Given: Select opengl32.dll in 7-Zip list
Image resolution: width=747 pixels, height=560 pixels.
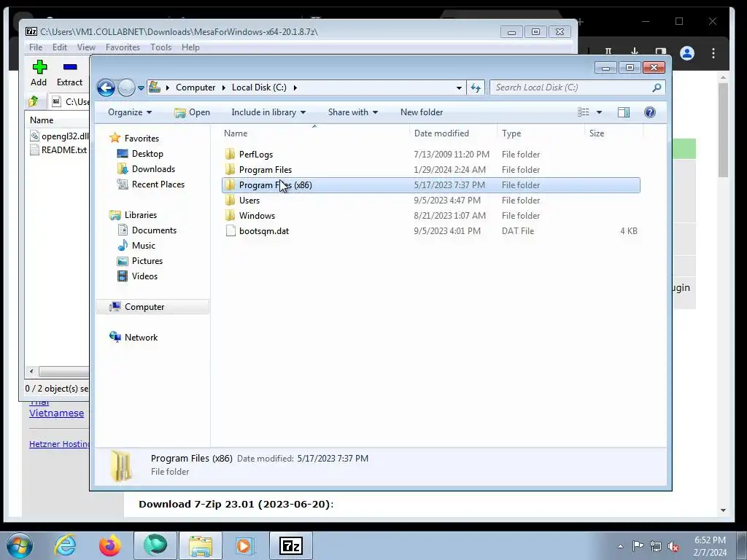Looking at the screenshot, I should pyautogui.click(x=60, y=136).
